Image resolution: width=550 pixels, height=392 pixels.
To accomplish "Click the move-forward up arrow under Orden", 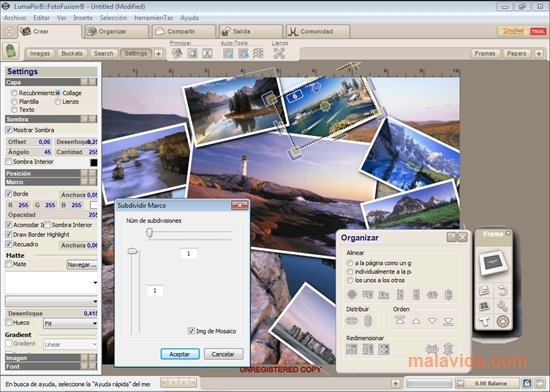I will tap(416, 321).
